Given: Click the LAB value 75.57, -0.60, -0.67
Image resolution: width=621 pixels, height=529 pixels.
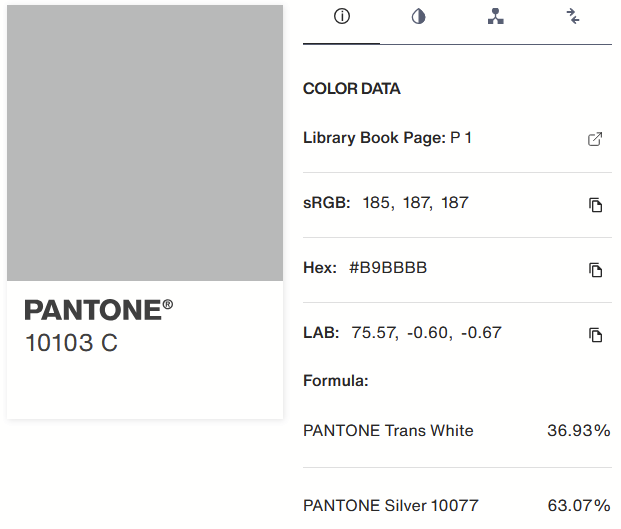Looking at the screenshot, I should [x=426, y=332].
